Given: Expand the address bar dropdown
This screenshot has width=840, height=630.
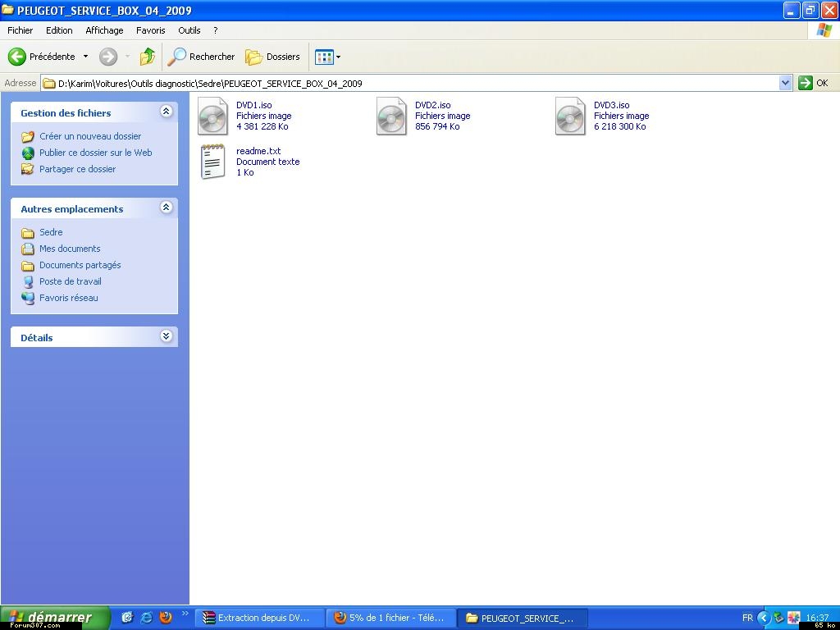Looking at the screenshot, I should click(x=785, y=83).
